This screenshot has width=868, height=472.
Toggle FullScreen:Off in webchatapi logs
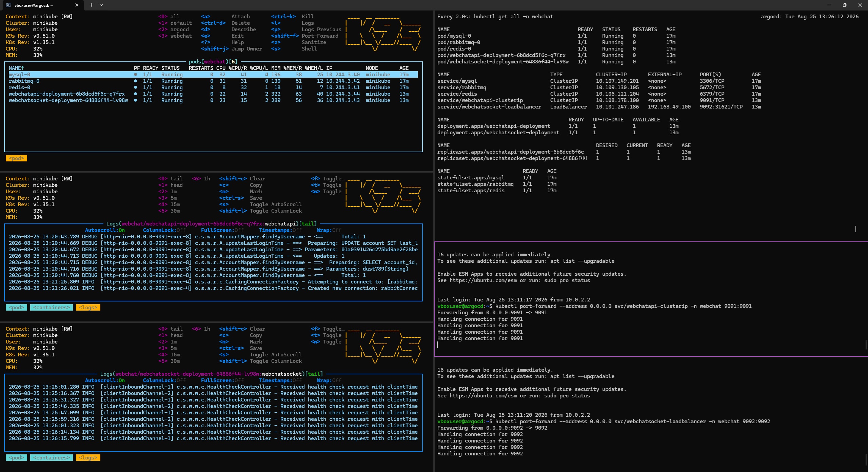222,230
